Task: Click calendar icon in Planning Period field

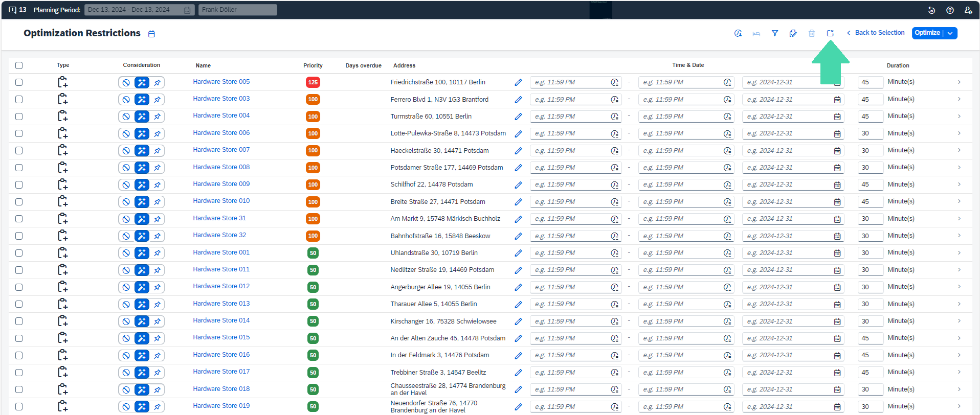Action: [187, 10]
